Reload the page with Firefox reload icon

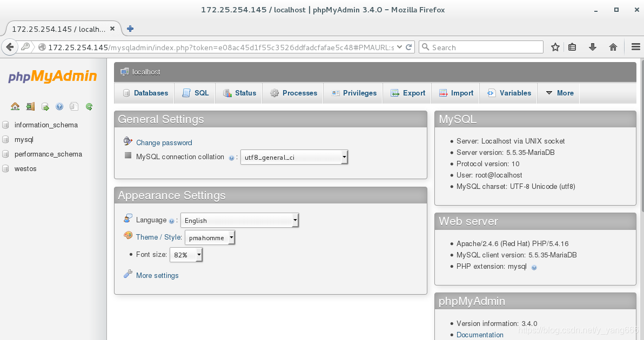click(408, 47)
